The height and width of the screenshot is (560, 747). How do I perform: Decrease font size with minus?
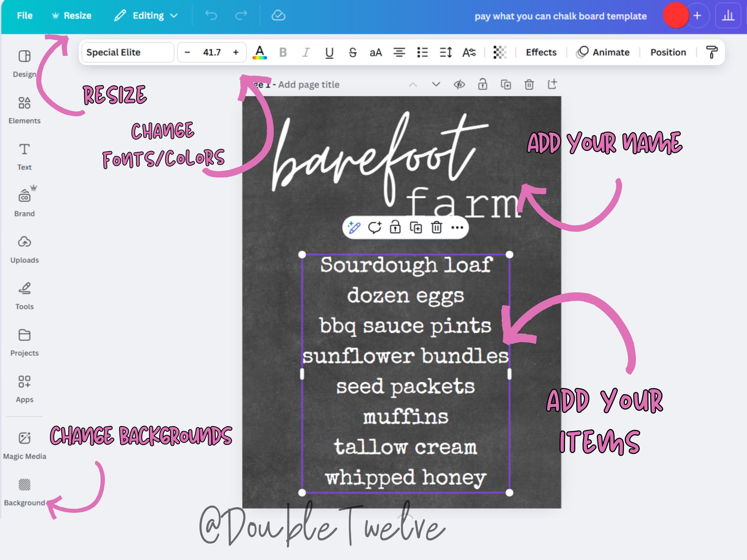[187, 52]
